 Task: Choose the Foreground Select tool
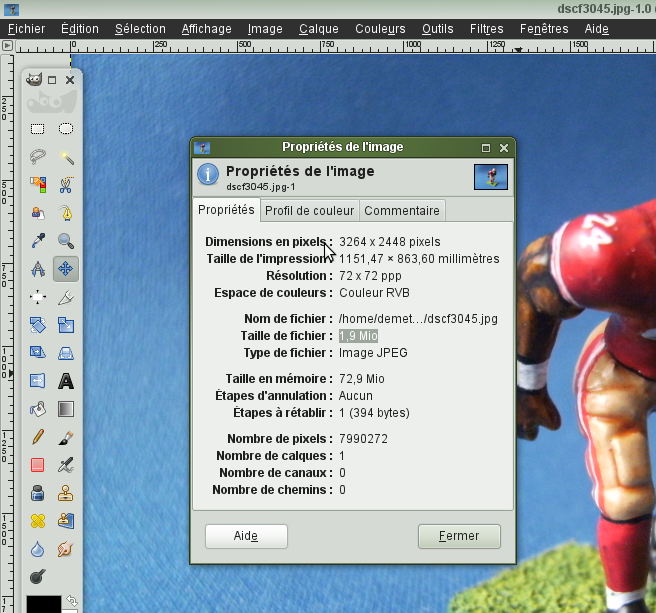point(38,213)
